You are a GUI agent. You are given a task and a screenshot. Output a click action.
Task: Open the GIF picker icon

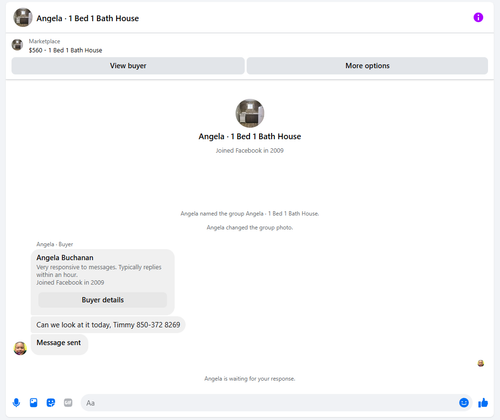click(68, 403)
